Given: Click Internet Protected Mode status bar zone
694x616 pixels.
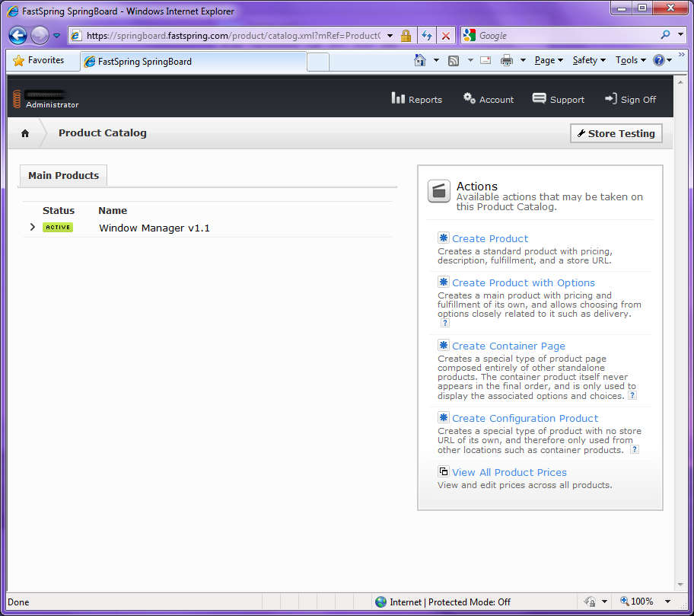Looking at the screenshot, I should click(x=443, y=602).
